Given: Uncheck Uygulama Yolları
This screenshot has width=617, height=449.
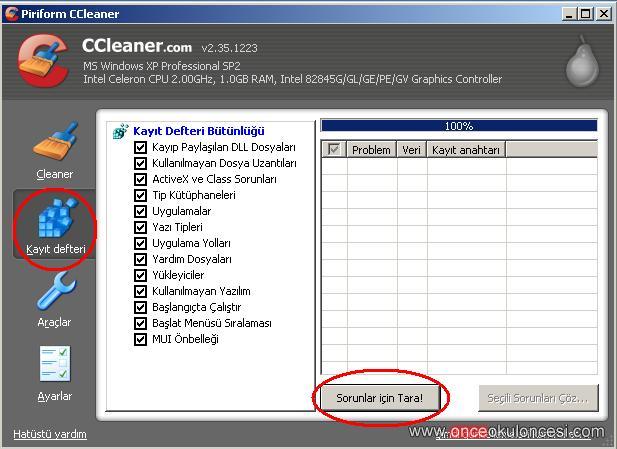Looking at the screenshot, I should [x=140, y=243].
